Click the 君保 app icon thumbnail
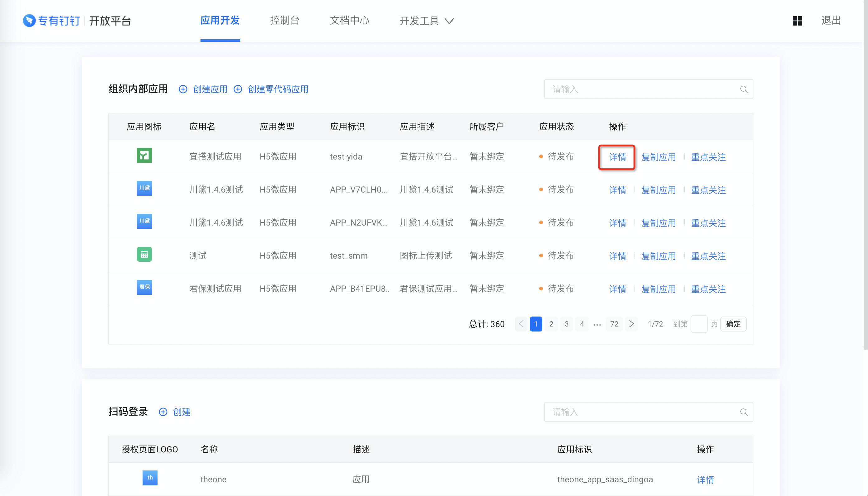The width and height of the screenshot is (868, 496). coord(144,287)
